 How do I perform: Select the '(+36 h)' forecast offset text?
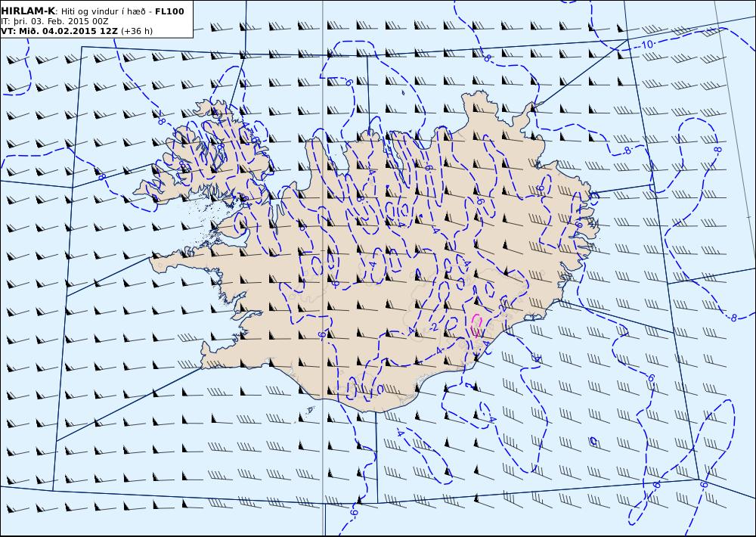coord(136,31)
